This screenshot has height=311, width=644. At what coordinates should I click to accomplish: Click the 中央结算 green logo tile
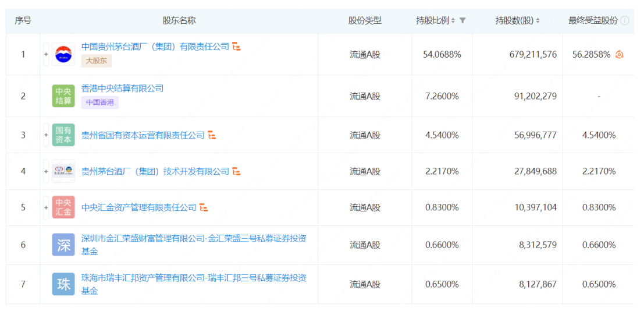pos(63,96)
